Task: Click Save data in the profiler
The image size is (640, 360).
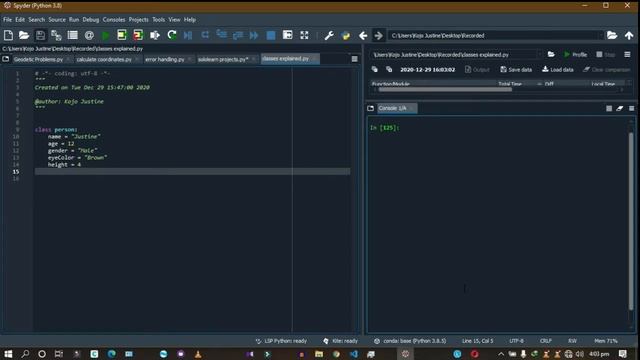Action: tap(516, 70)
